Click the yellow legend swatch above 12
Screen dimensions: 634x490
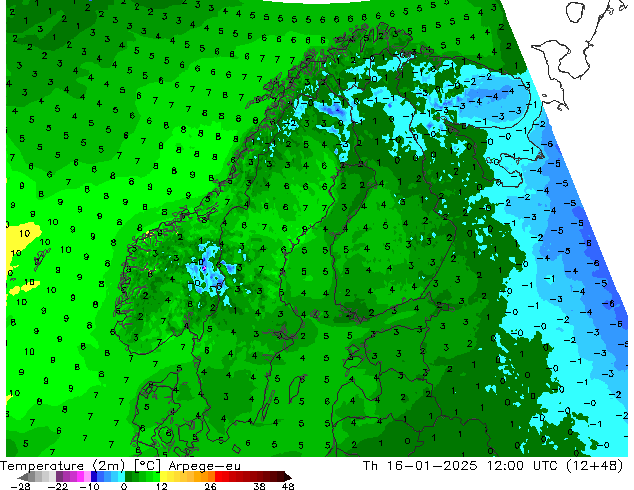click(x=163, y=476)
